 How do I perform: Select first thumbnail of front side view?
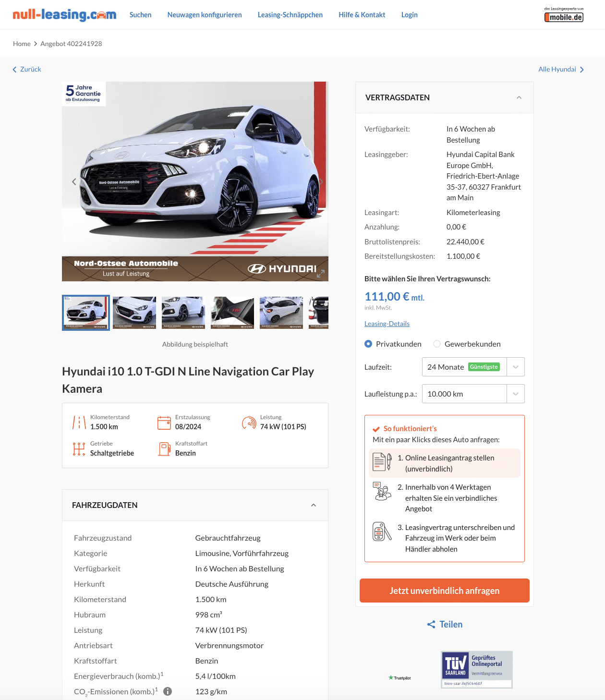click(86, 313)
